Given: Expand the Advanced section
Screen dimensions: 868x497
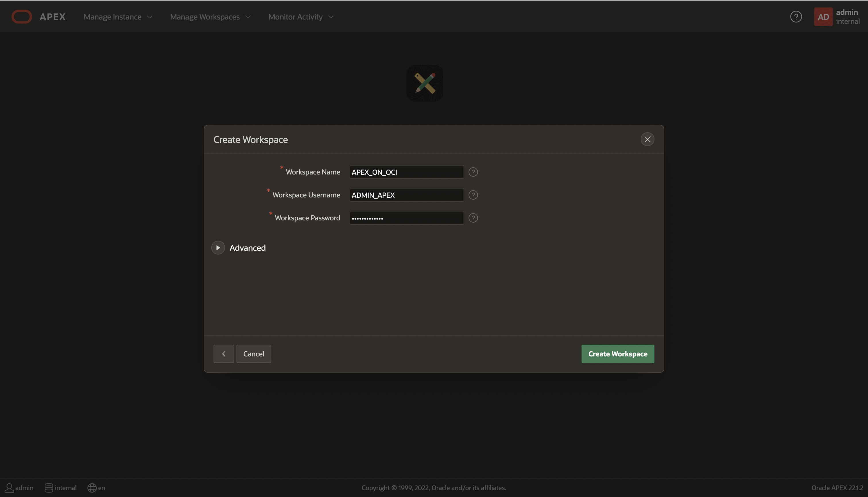Looking at the screenshot, I should pyautogui.click(x=218, y=248).
